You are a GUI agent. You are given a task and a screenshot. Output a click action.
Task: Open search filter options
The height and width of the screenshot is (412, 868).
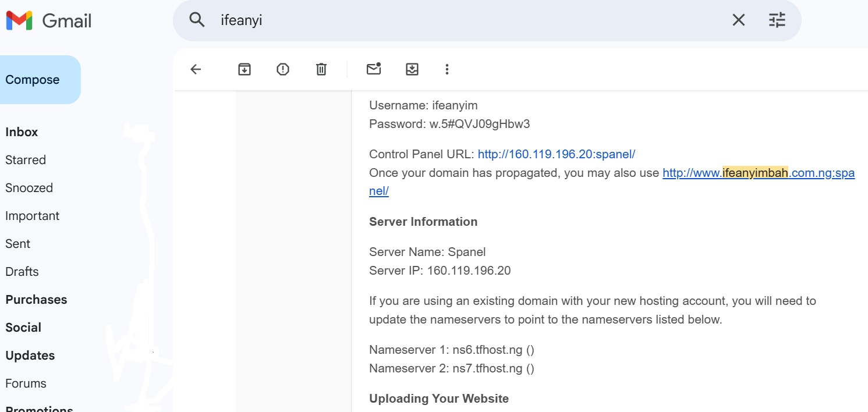[777, 20]
